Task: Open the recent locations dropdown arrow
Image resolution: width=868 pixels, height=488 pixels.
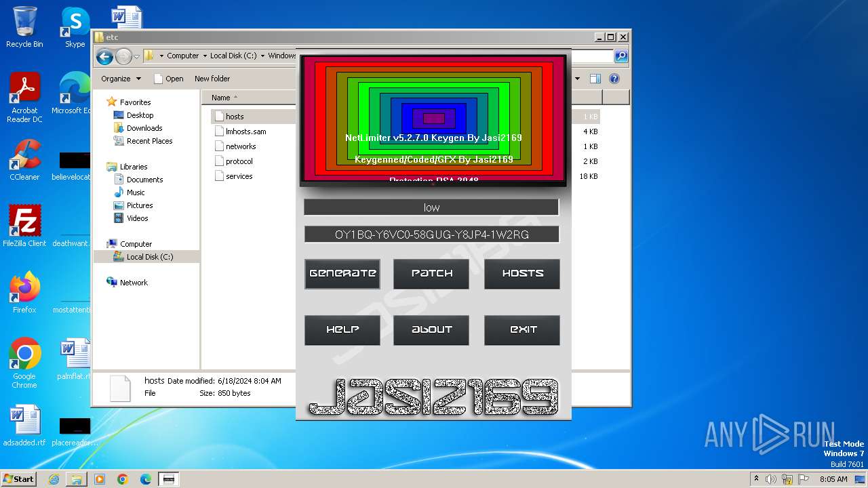Action: 136,56
